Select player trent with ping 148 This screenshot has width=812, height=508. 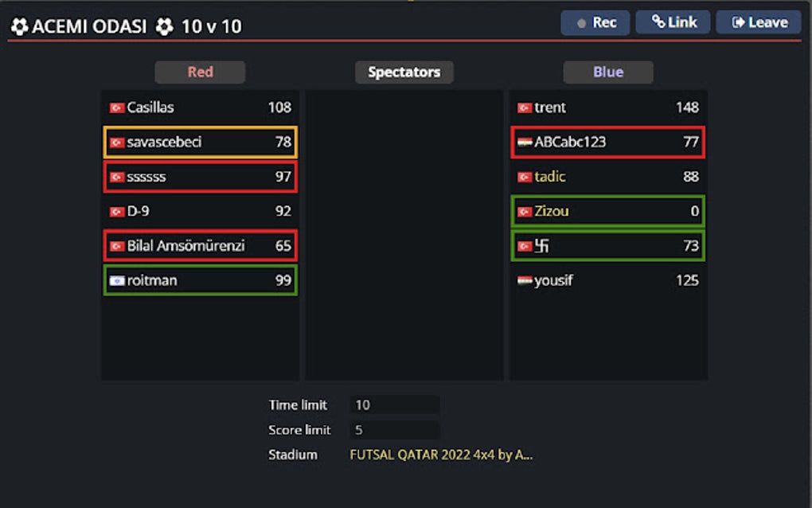(x=608, y=107)
